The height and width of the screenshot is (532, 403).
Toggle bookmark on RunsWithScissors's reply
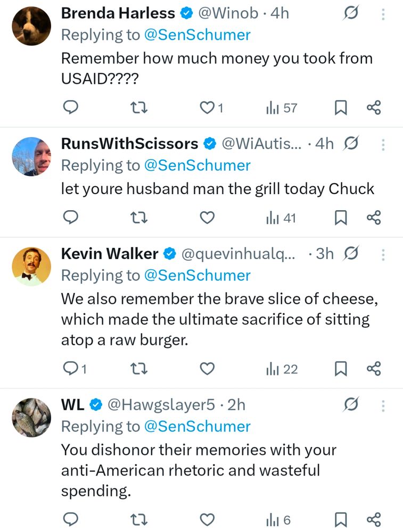[341, 218]
